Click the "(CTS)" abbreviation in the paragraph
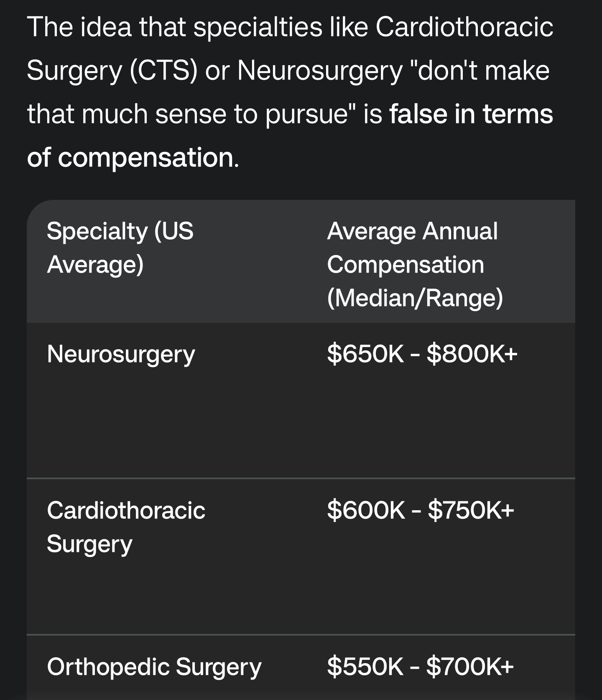The image size is (602, 700). coord(163,70)
